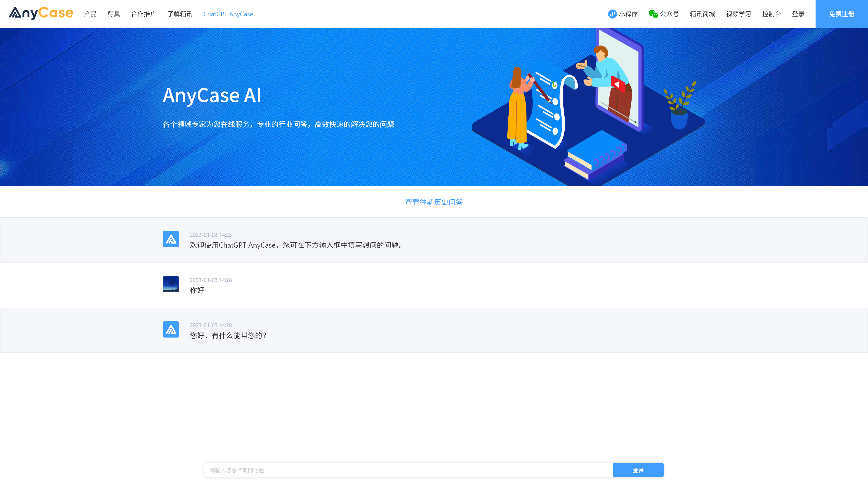Click the AnyCase AI banner heading

coord(212,95)
